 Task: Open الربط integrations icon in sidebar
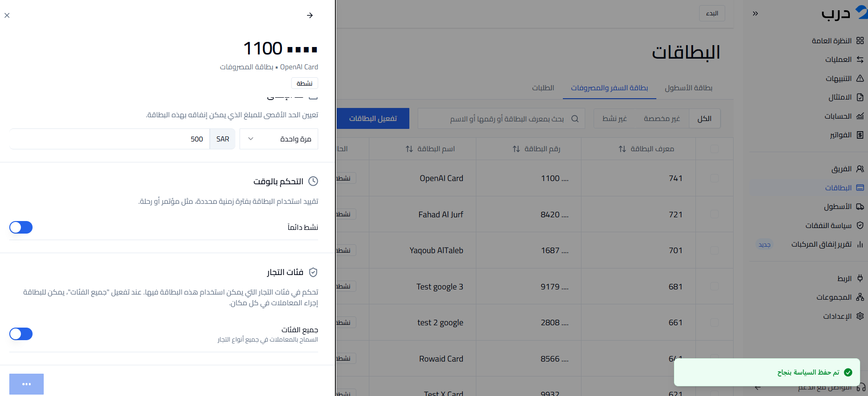coord(860,278)
